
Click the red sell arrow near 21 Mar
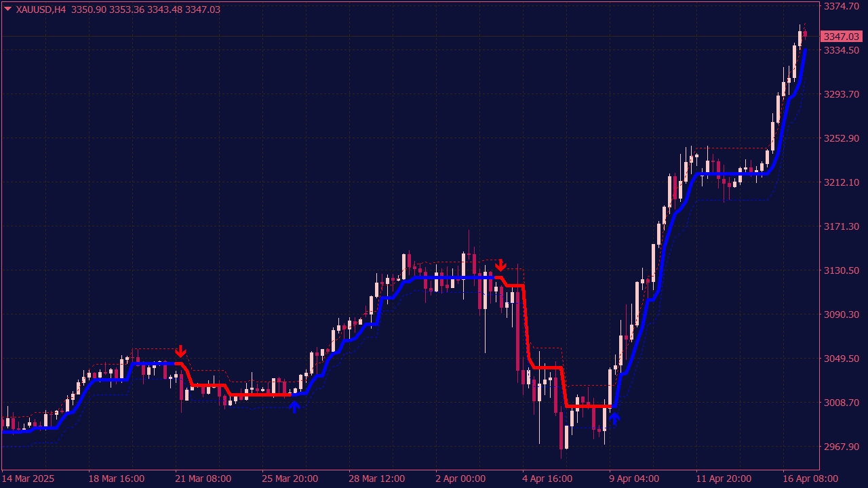(x=180, y=351)
